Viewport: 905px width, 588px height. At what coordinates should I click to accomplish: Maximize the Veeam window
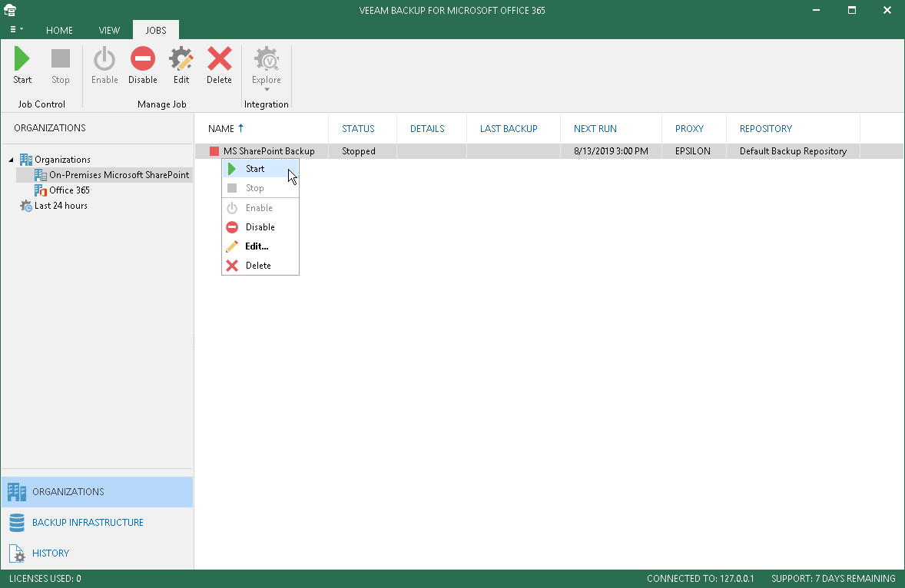852,10
